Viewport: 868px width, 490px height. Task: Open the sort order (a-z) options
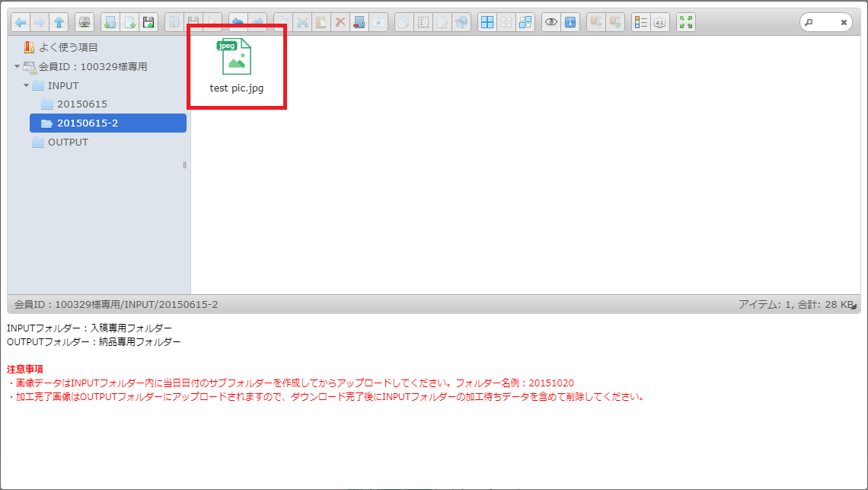point(661,22)
